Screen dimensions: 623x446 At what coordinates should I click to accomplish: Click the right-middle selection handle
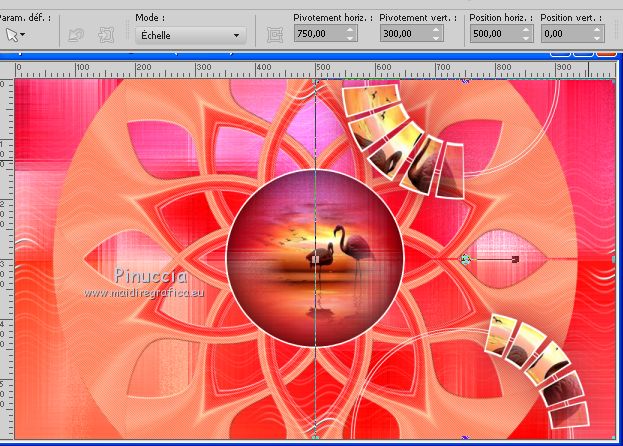click(614, 259)
